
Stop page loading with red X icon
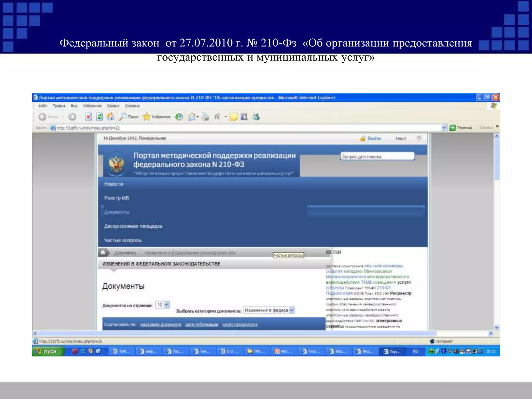point(89,117)
